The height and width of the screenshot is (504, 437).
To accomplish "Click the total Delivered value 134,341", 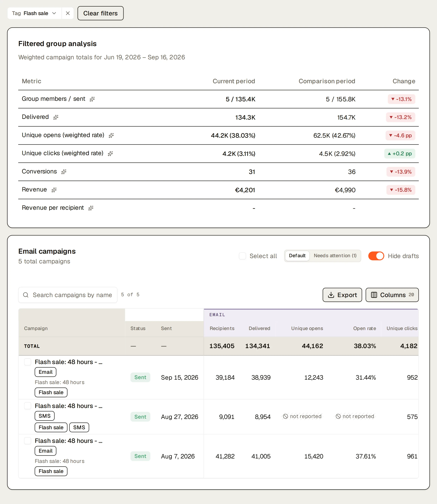I will [x=258, y=346].
